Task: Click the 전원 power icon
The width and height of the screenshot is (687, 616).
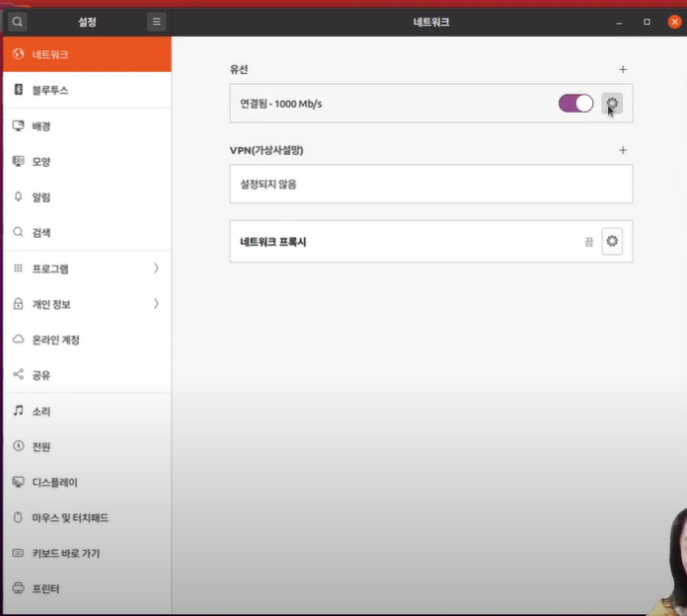Action: 18,446
